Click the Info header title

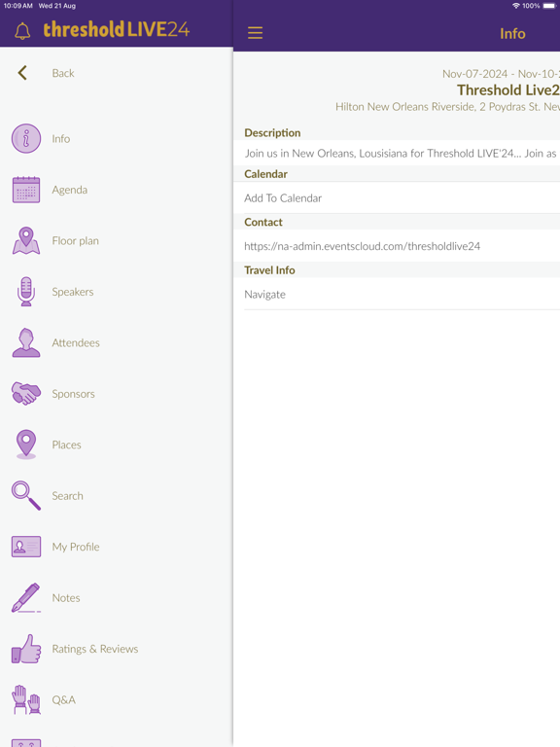tap(512, 33)
